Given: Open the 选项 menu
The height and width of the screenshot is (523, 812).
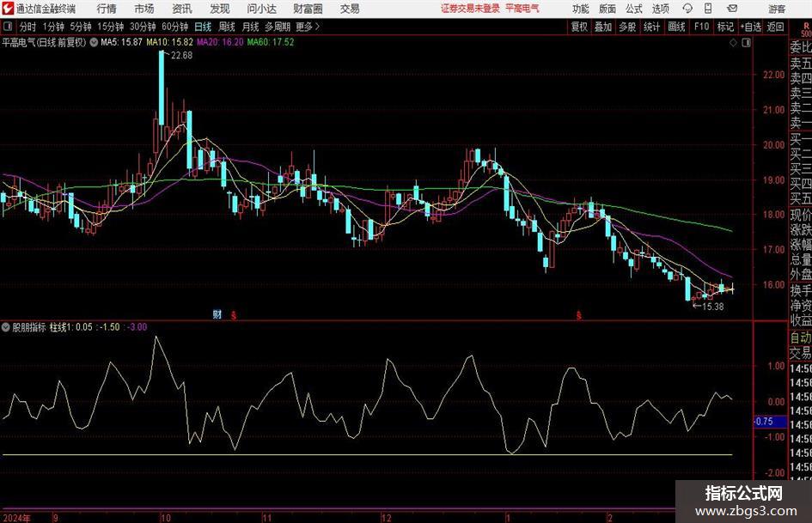Looking at the screenshot, I should pyautogui.click(x=660, y=9).
